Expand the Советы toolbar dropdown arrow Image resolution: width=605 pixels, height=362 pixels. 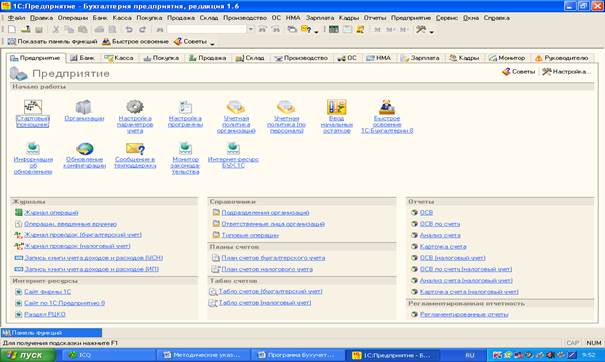[x=212, y=42]
